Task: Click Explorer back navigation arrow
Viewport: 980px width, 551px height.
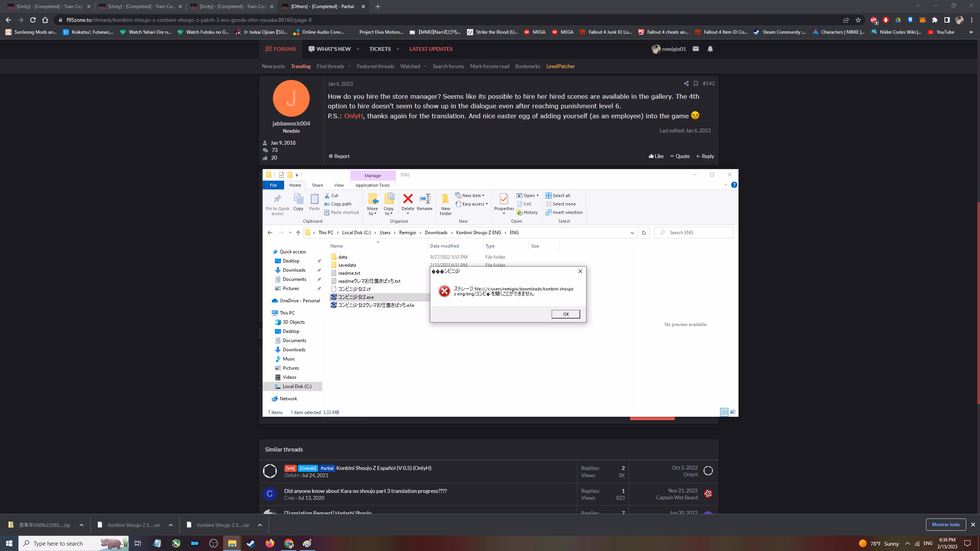Action: pos(270,233)
